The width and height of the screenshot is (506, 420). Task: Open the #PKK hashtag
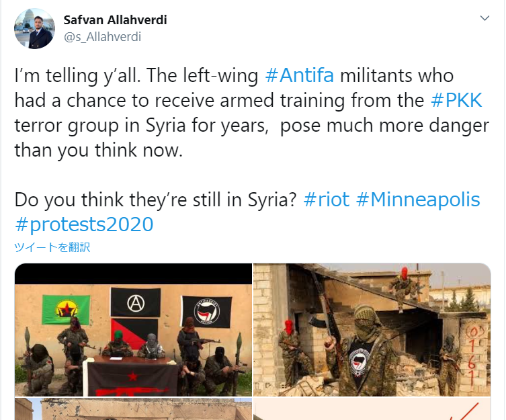[456, 100]
